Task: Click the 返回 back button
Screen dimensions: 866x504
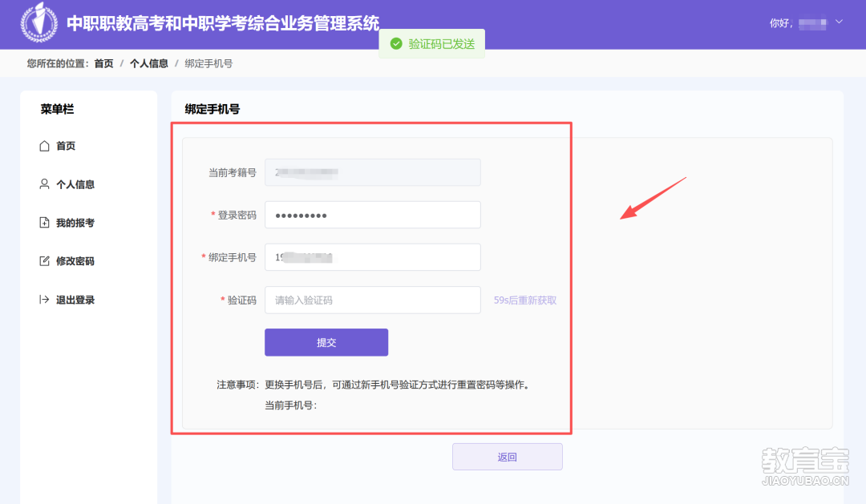Action: point(508,457)
